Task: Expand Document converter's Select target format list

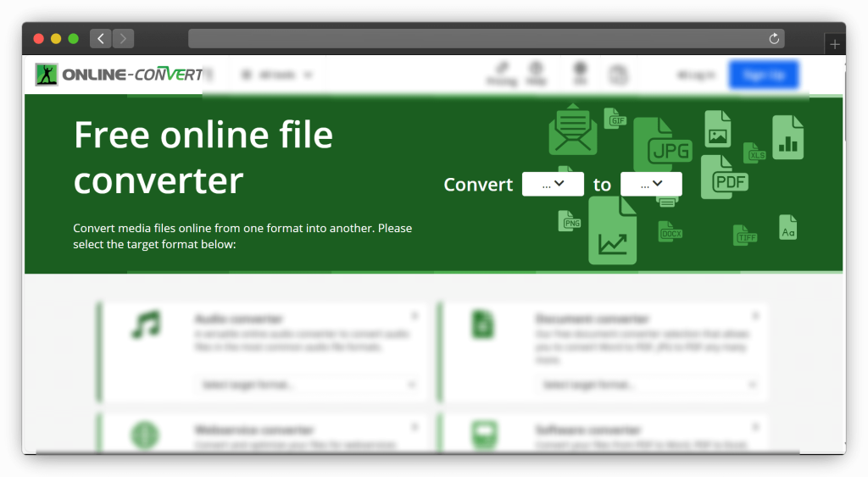Action: 648,385
